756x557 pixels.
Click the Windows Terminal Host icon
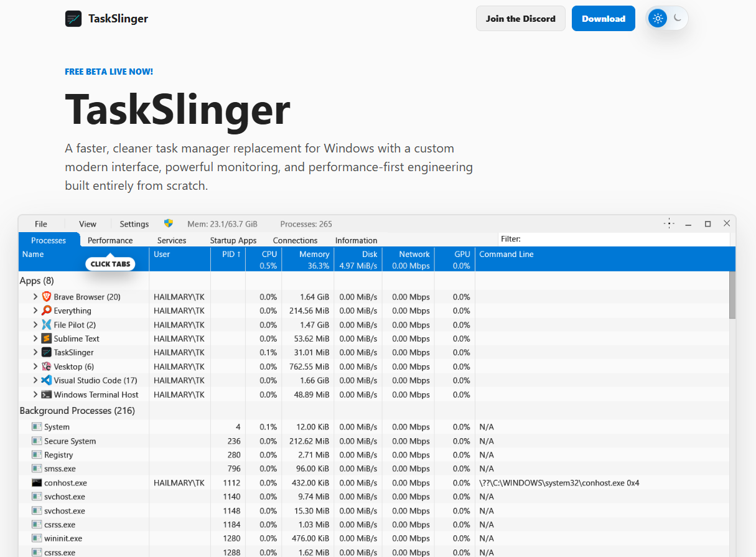[x=46, y=395]
